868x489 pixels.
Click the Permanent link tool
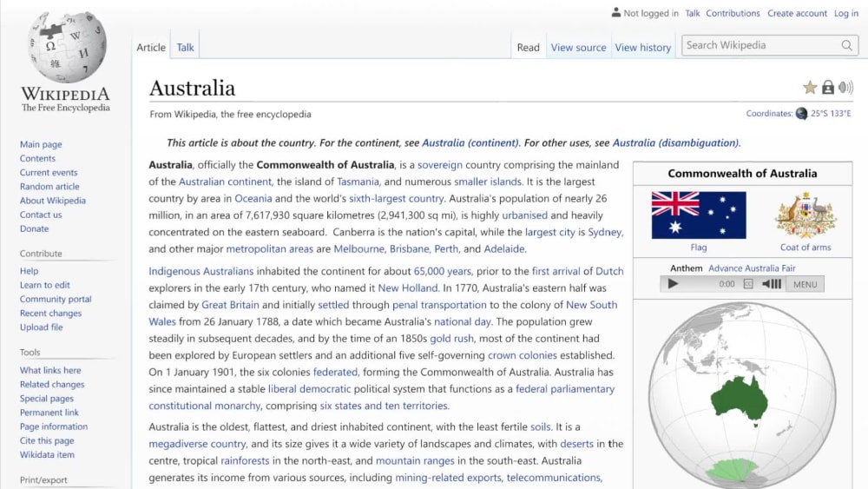pos(49,412)
